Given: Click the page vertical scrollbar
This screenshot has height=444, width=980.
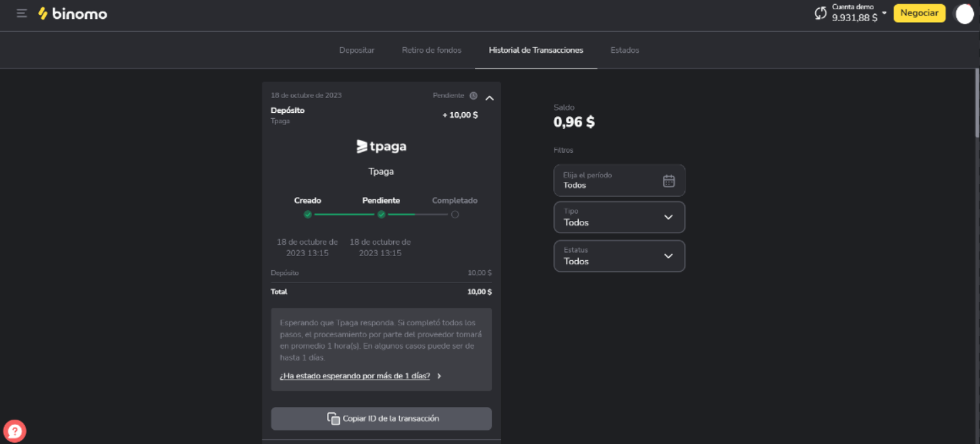Looking at the screenshot, I should pyautogui.click(x=977, y=101).
